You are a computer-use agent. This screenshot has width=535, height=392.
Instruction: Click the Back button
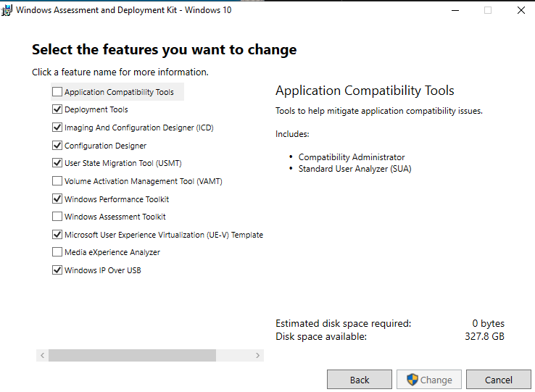coord(360,380)
